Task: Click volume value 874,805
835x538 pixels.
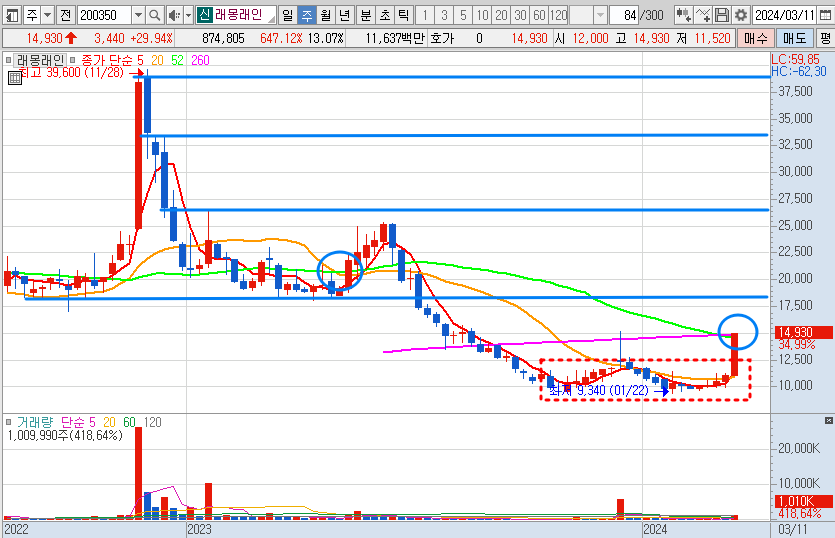Action: 224,38
